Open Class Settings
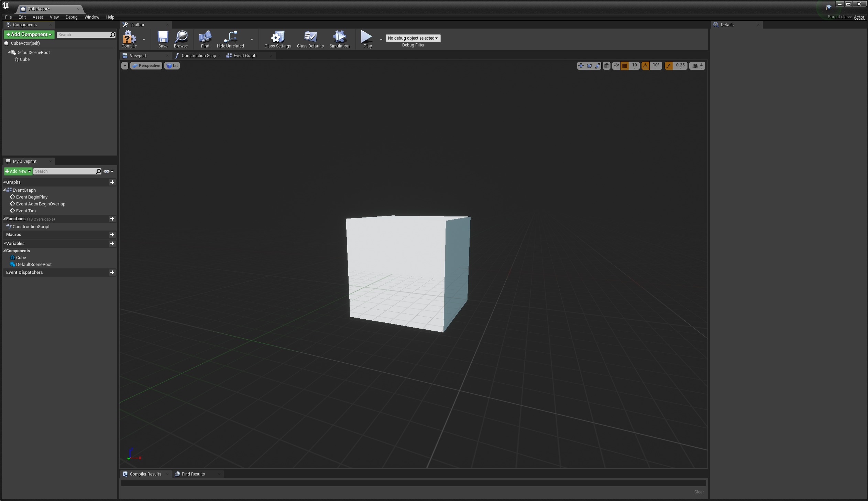 click(x=278, y=39)
